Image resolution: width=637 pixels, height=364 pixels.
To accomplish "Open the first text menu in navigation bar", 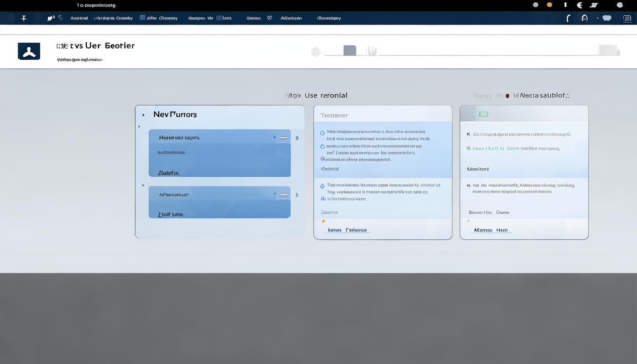I will coord(79,18).
